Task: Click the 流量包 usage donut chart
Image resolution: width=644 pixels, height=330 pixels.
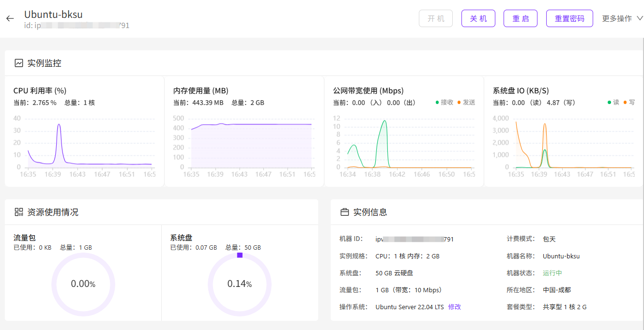Action: click(83, 284)
